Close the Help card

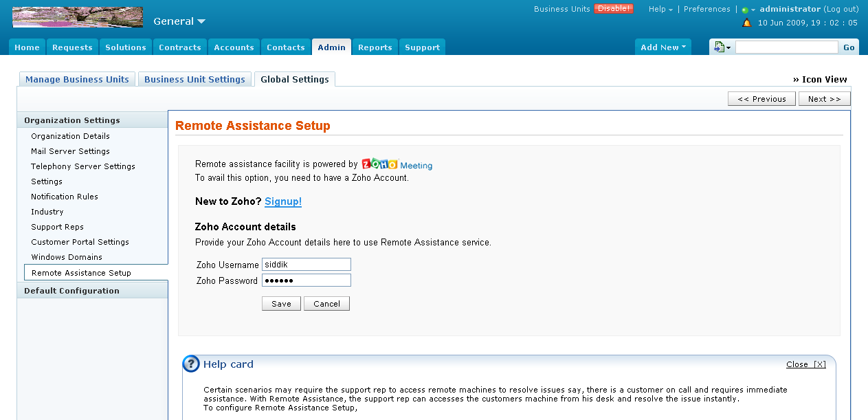806,364
